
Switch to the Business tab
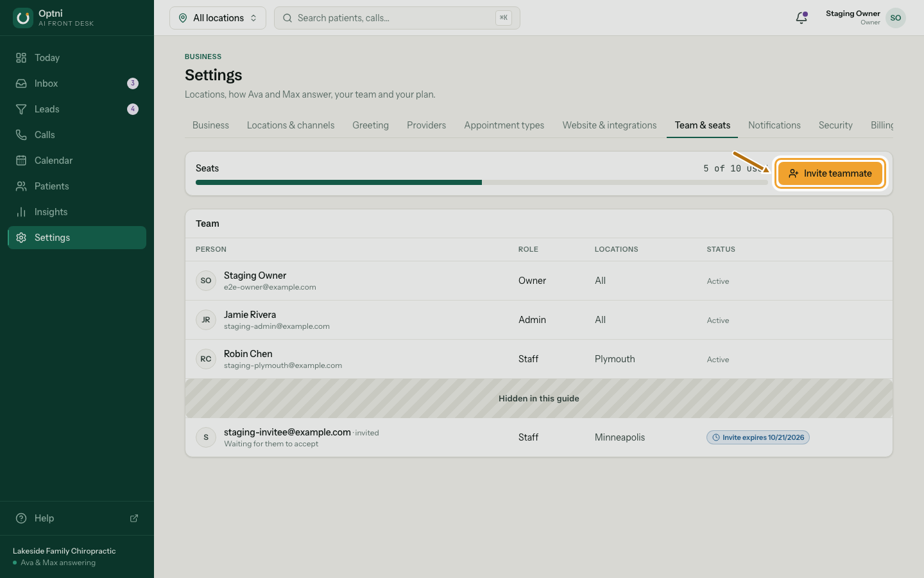(x=210, y=125)
